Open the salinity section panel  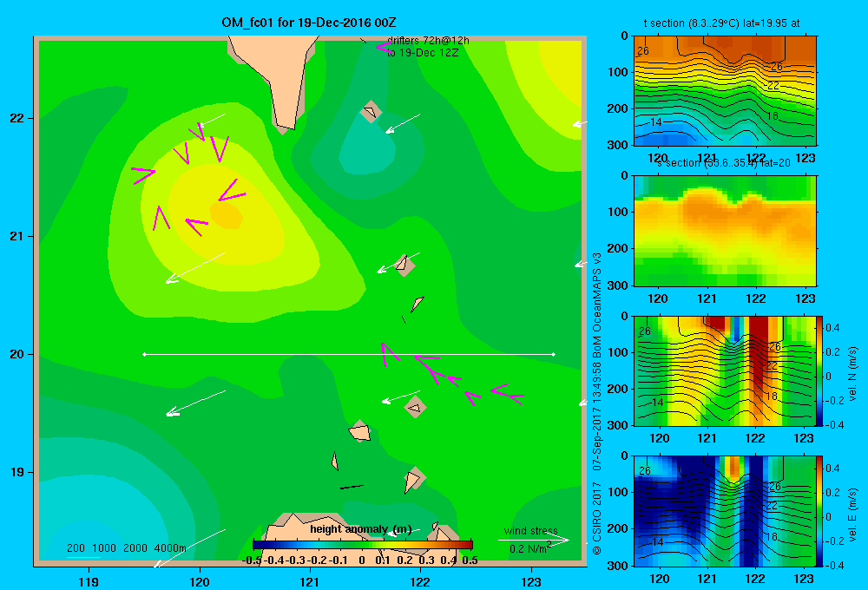pos(725,230)
